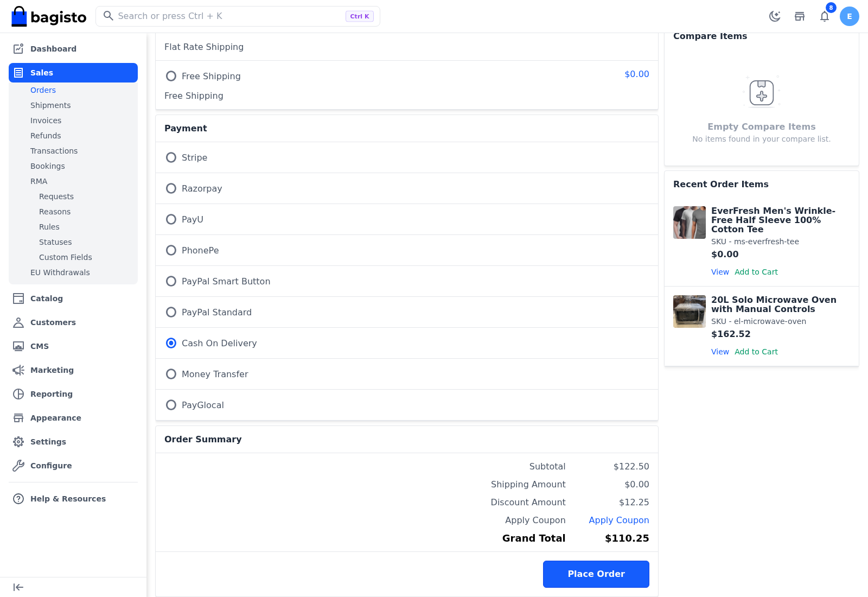Click the Discount Amount $12.25 value

point(634,503)
